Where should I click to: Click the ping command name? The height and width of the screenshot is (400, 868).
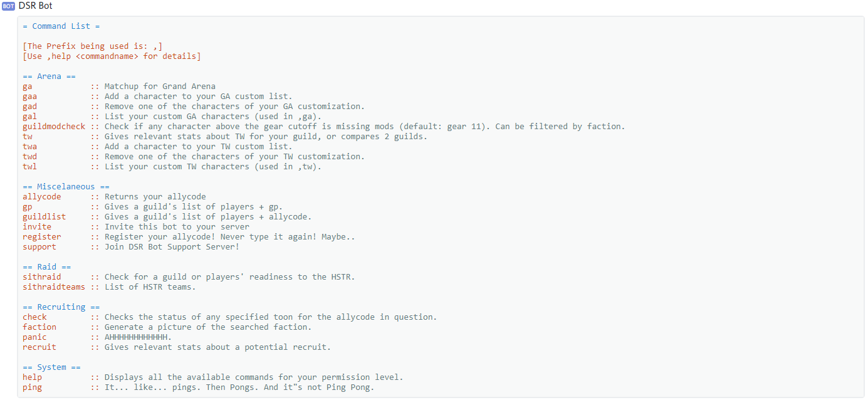(x=32, y=387)
